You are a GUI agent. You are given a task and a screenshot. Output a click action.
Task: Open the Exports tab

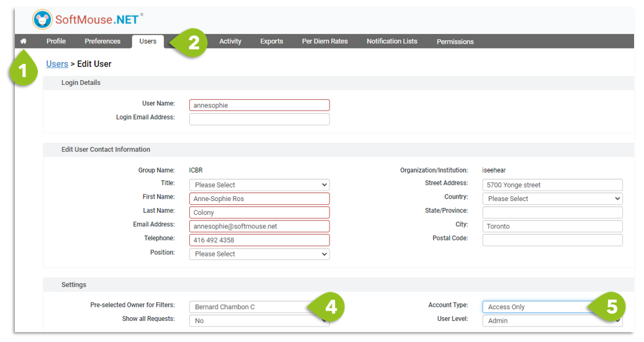[x=272, y=41]
